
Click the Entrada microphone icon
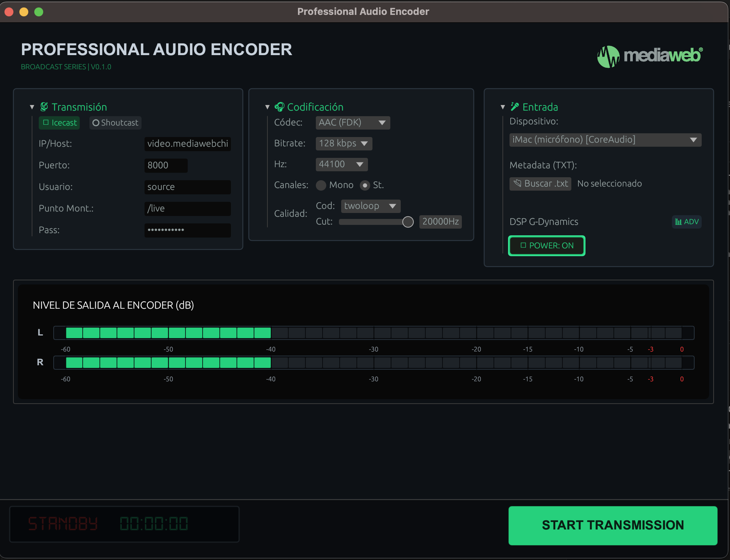tap(515, 107)
